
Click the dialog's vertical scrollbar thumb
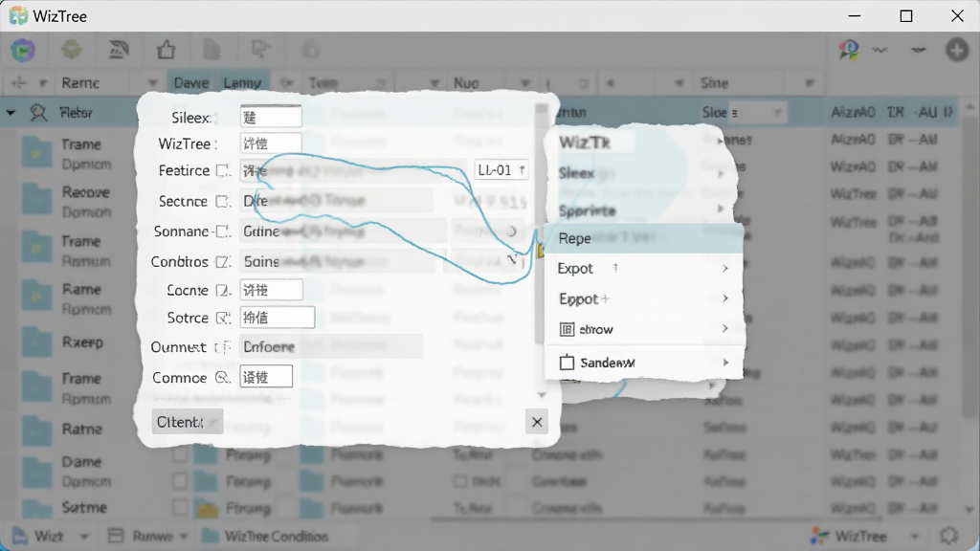click(541, 225)
